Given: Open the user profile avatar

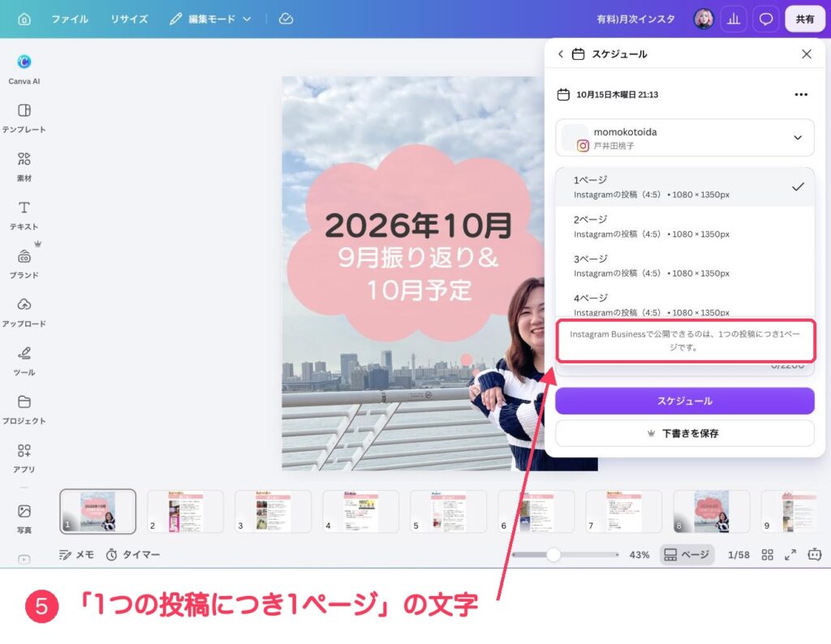Looking at the screenshot, I should tap(704, 19).
